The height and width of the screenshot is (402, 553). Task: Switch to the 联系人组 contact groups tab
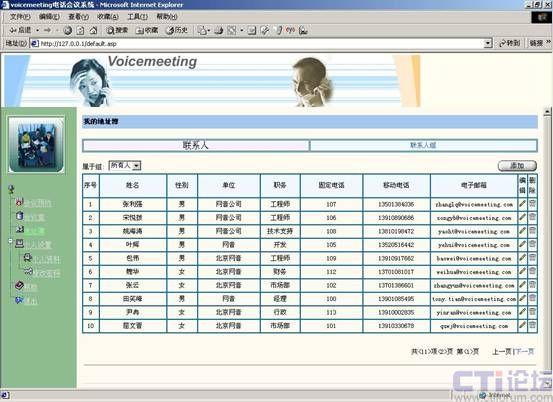tap(423, 145)
